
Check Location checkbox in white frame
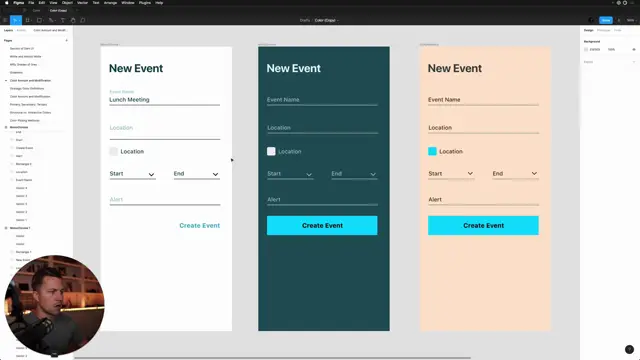click(x=113, y=151)
